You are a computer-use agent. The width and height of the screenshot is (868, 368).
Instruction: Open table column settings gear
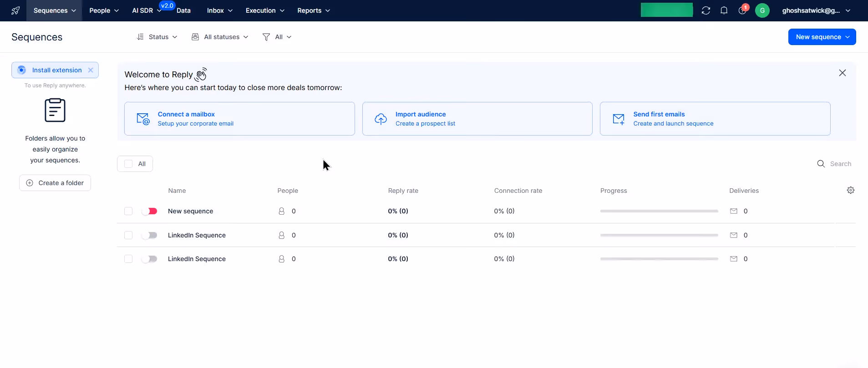[851, 190]
